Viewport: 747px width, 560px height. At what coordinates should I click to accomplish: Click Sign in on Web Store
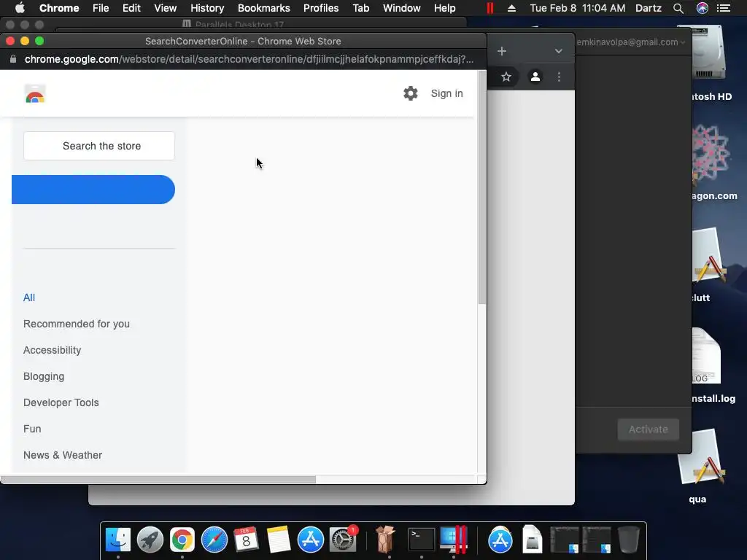pyautogui.click(x=446, y=93)
